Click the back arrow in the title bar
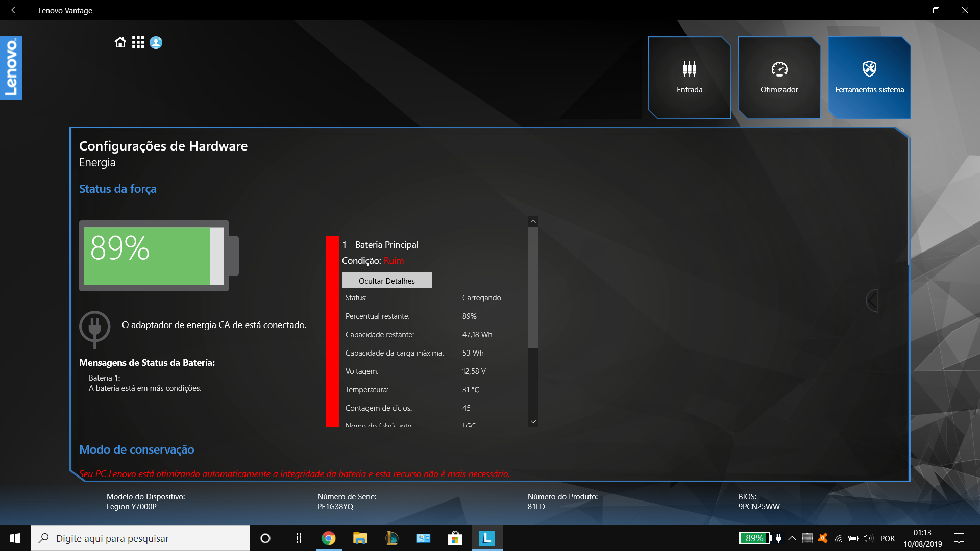The image size is (980, 551). tap(15, 10)
